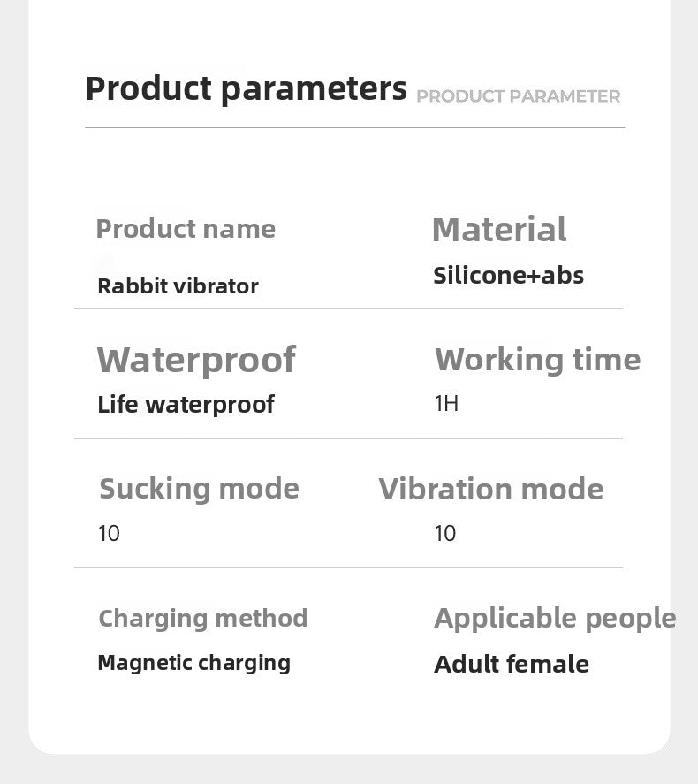The image size is (698, 784).
Task: Select the Rabbit vibrator value text
Action: 178,286
